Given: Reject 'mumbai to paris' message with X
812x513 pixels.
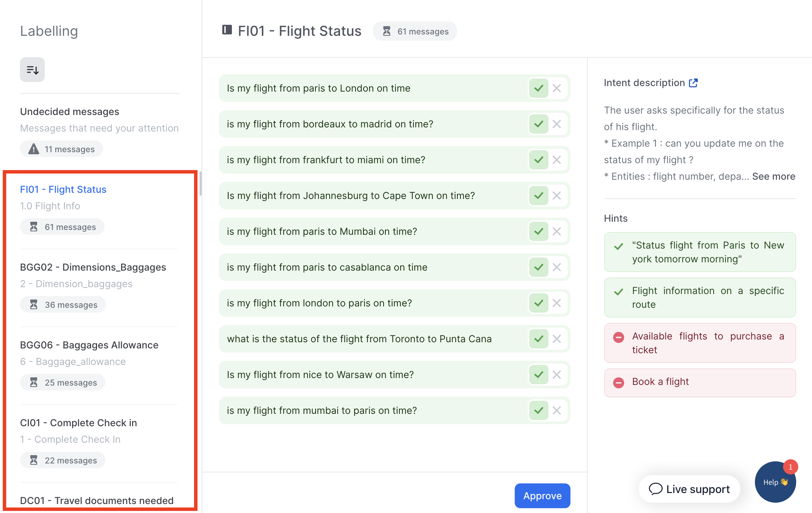Looking at the screenshot, I should (557, 411).
